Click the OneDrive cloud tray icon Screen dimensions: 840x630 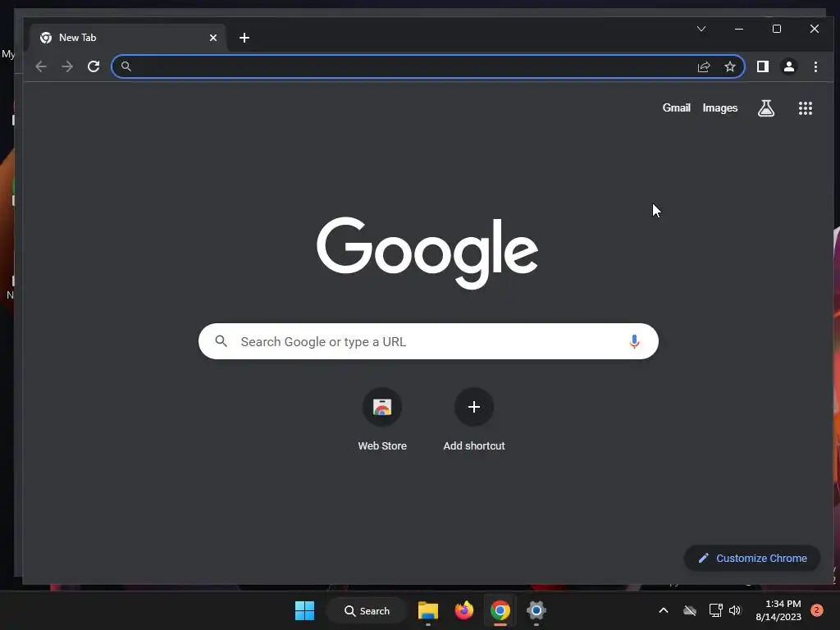pos(690,610)
